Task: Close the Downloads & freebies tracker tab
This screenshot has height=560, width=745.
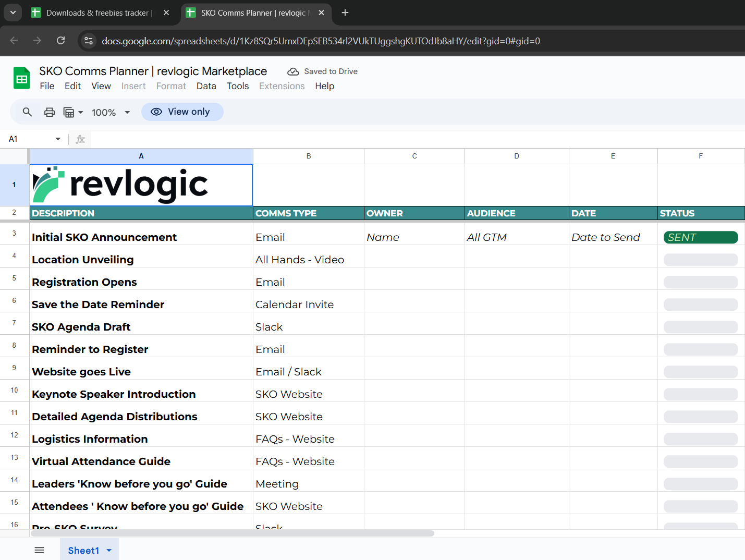Action: 166,13
